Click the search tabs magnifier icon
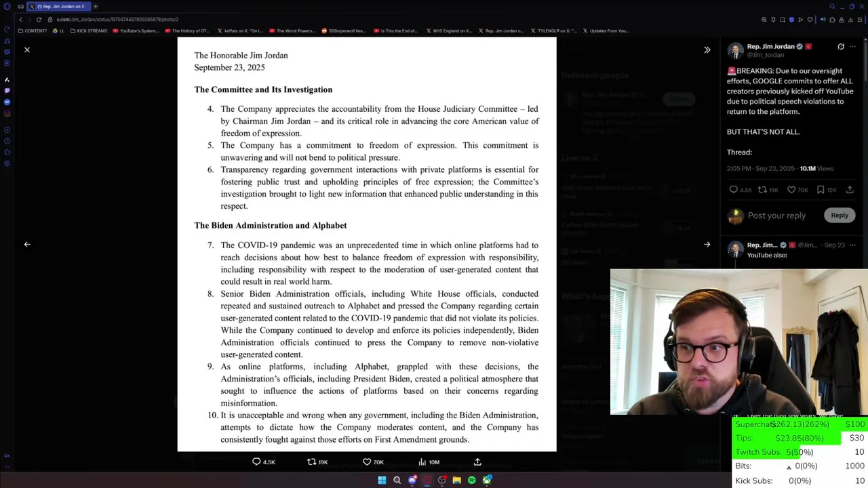Image resolution: width=868 pixels, height=488 pixels. (x=832, y=7)
